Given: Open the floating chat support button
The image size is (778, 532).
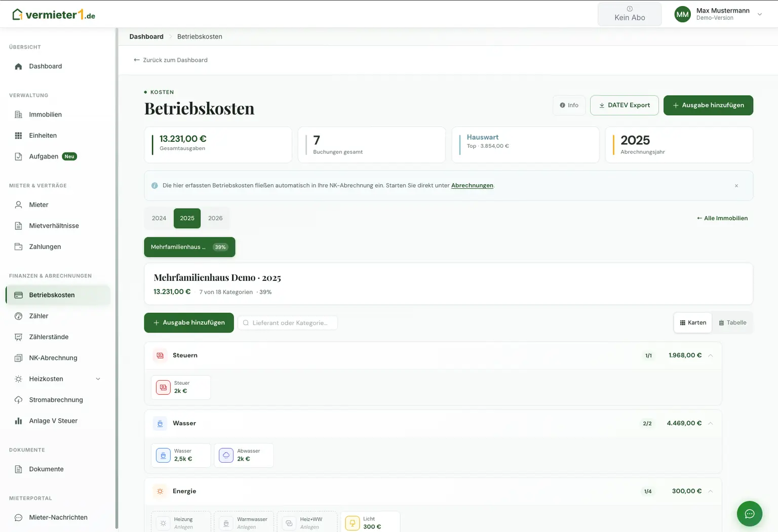Looking at the screenshot, I should [750, 514].
